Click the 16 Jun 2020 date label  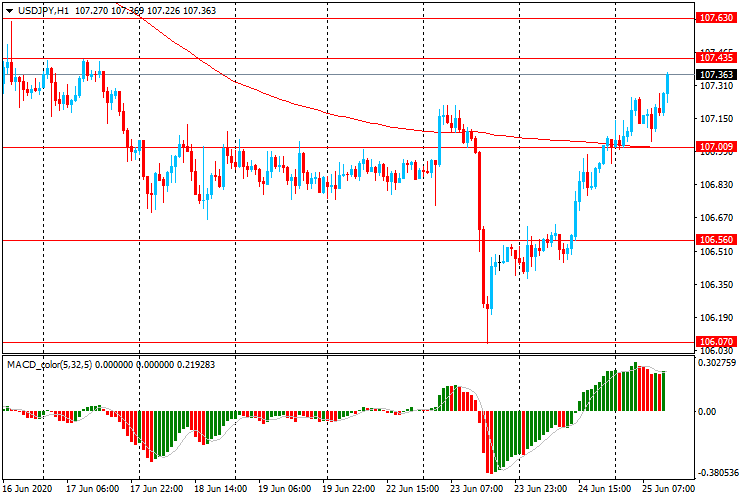[x=27, y=490]
